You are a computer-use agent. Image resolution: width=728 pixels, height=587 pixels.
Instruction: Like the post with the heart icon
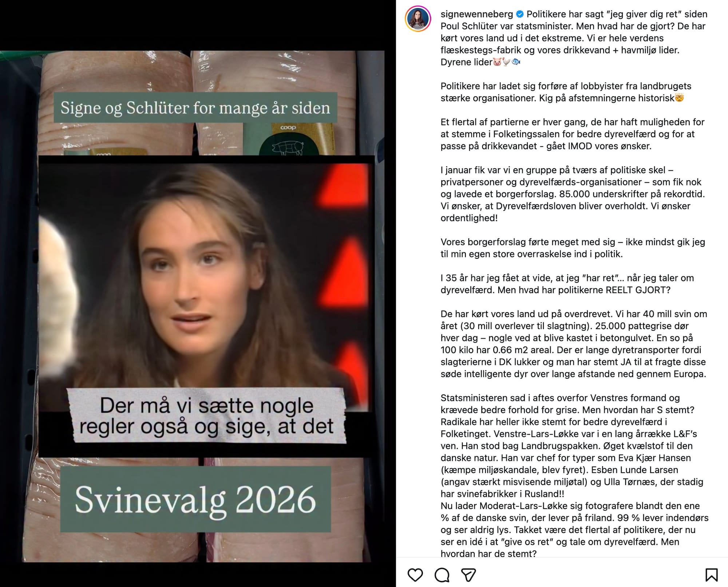point(415,575)
